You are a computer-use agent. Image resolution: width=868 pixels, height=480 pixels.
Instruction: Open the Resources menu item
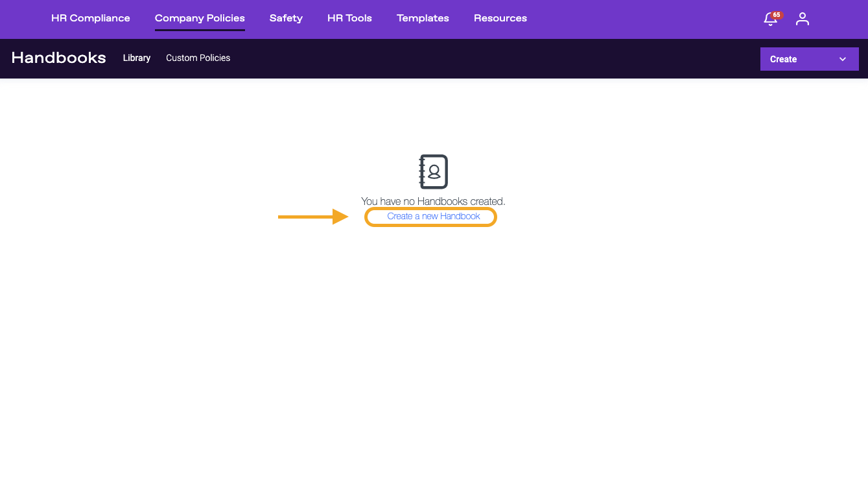[500, 18]
